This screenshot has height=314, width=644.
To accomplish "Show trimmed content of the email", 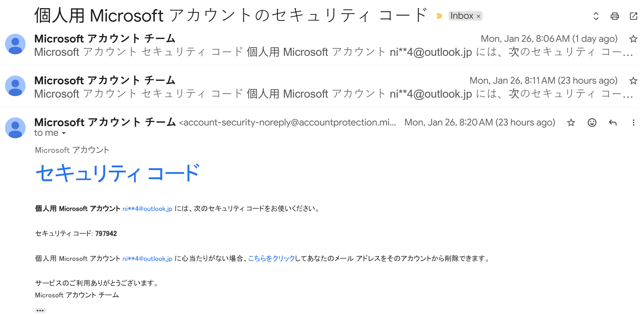I will [40, 310].
